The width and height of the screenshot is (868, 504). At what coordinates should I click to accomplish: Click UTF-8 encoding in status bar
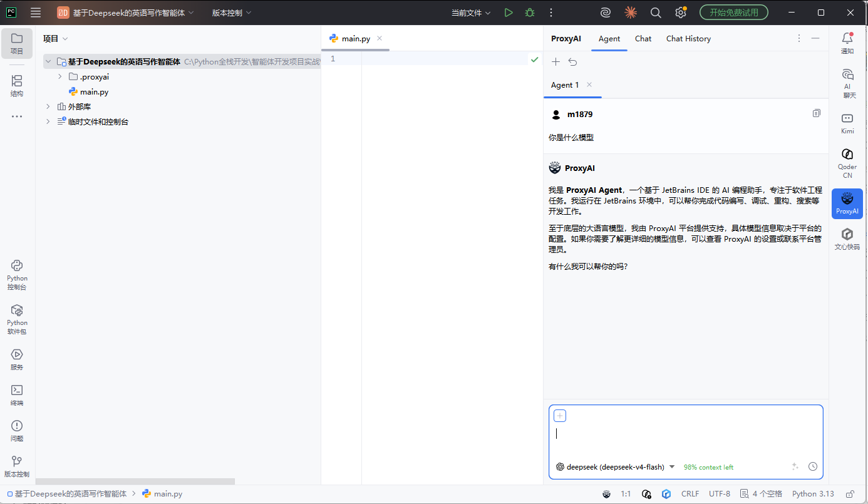[720, 494]
